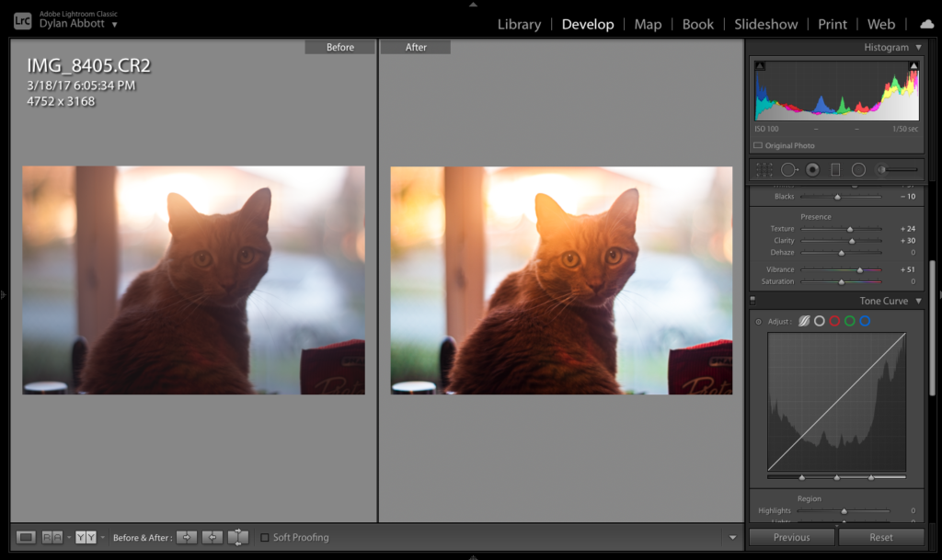Open the Reference view options dropdown arrow
942x560 pixels.
pos(68,537)
